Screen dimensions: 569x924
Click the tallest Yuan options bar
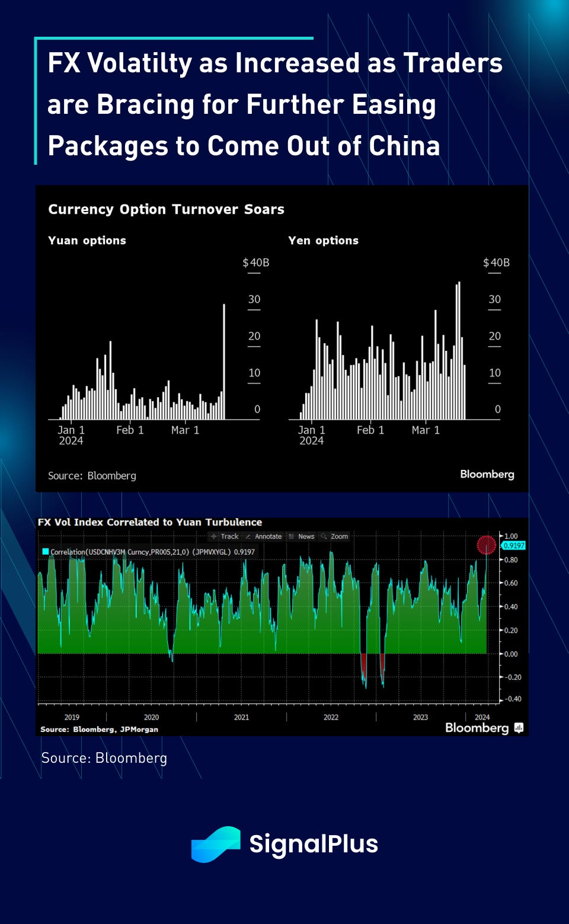224,362
